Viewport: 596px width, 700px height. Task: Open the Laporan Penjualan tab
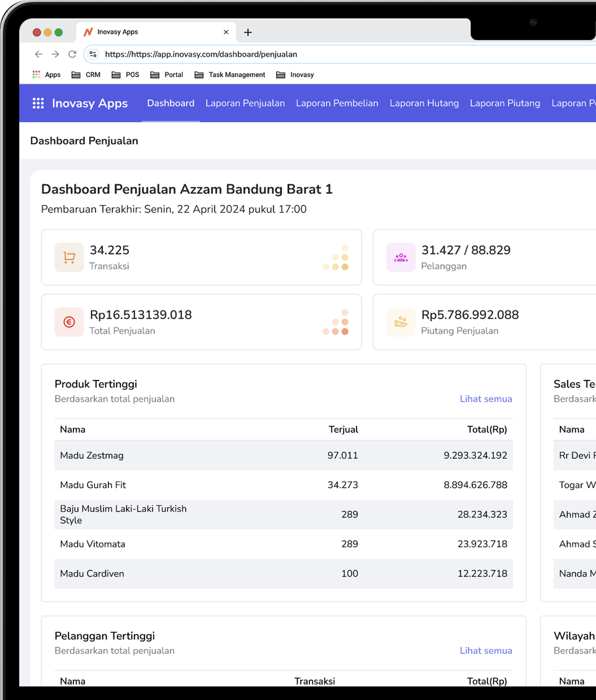click(245, 103)
